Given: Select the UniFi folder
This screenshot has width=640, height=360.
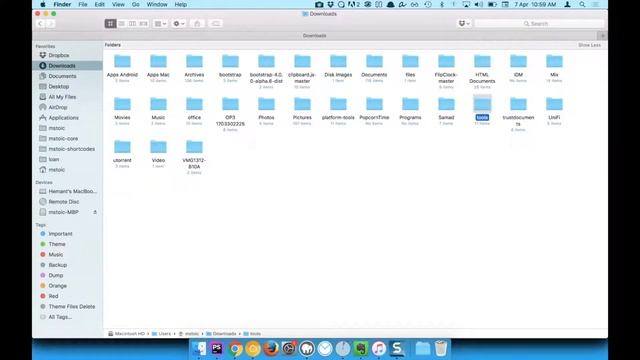Looking at the screenshot, I should tap(554, 110).
